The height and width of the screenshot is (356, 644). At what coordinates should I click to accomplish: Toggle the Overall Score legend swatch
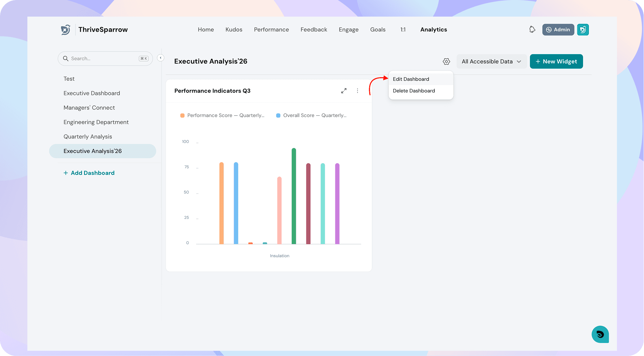tap(278, 116)
